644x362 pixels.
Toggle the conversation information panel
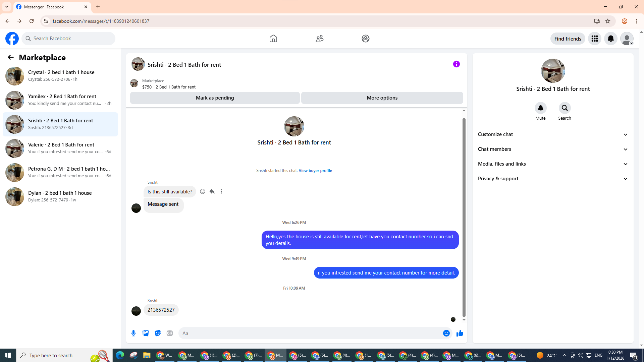[456, 64]
